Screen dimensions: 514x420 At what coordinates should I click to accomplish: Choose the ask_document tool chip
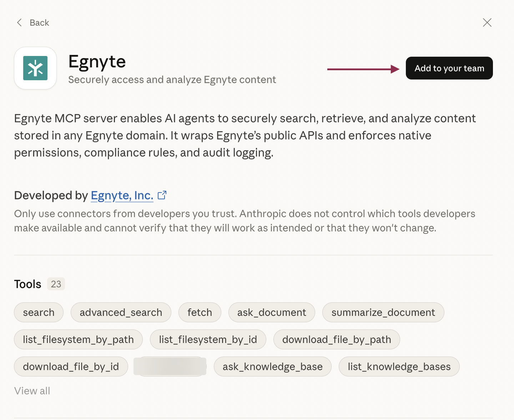pyautogui.click(x=272, y=312)
